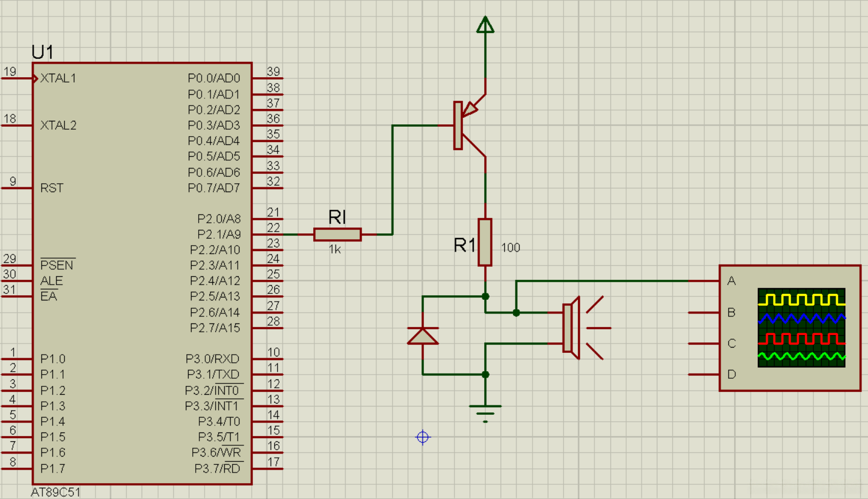
Task: Select the power terminal arrow
Action: [485, 25]
